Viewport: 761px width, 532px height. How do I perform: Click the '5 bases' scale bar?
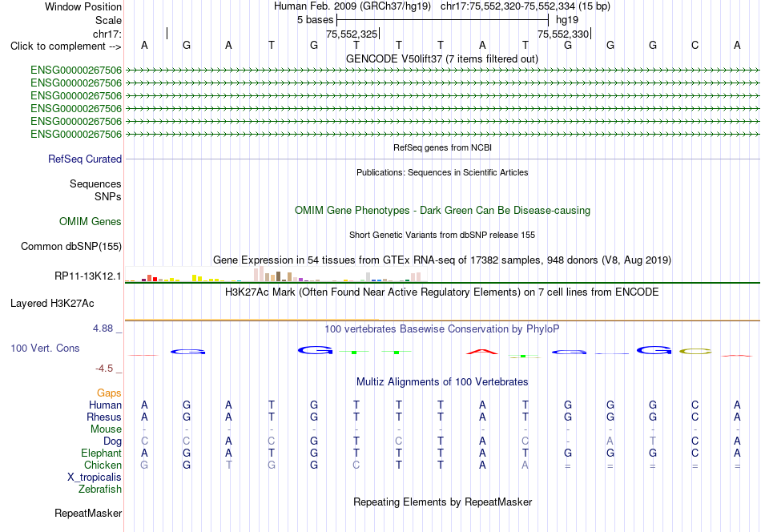442,20
